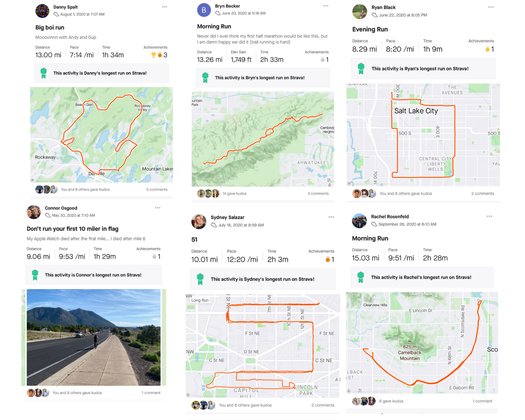
Task: Click the running shoe icon beside August 1 date
Action: point(56,14)
